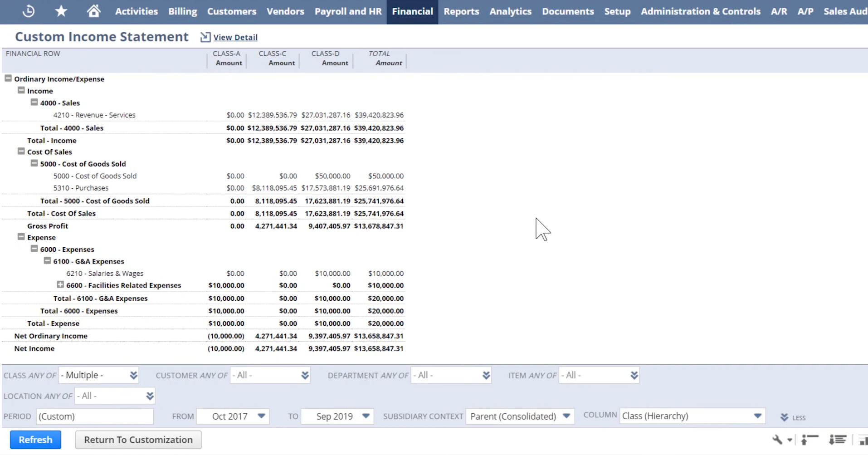Open the Payroll and HR menu
Viewport: 868px width, 455px height.
pyautogui.click(x=348, y=11)
